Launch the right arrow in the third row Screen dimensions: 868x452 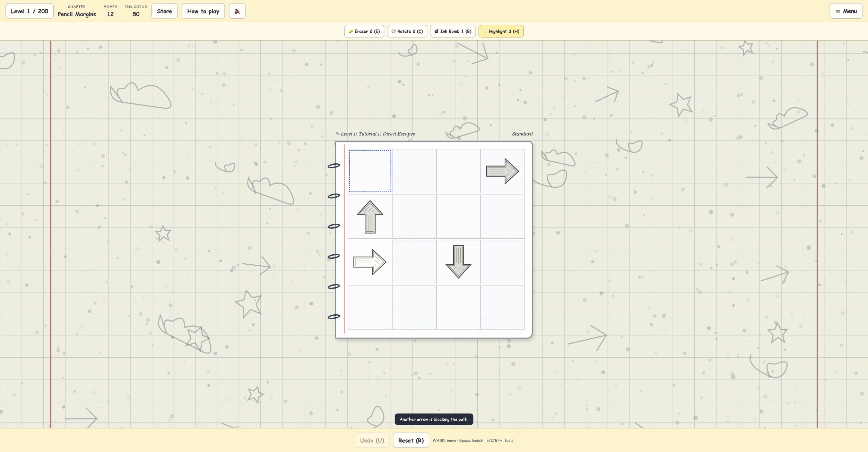point(370,262)
